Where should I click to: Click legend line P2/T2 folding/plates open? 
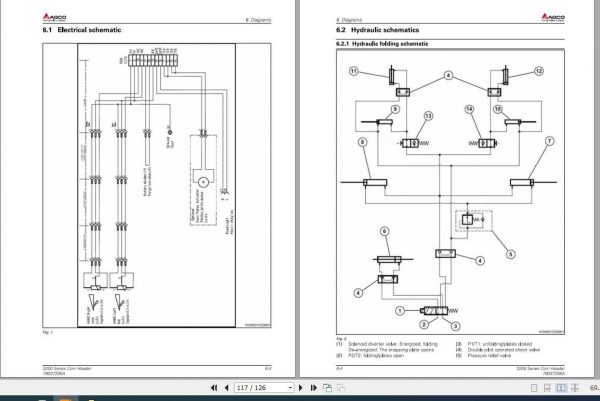(x=376, y=355)
